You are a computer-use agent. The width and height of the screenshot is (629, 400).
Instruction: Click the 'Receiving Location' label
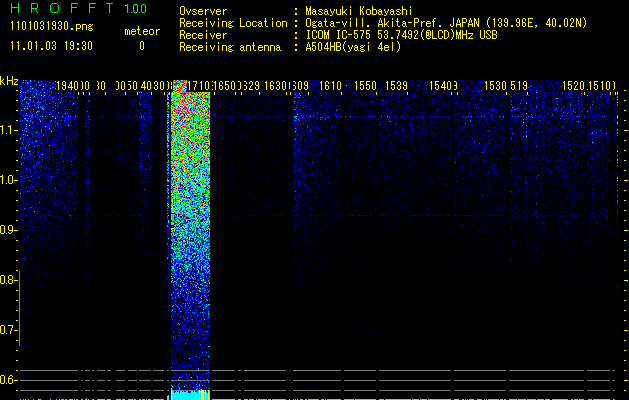[x=233, y=23]
